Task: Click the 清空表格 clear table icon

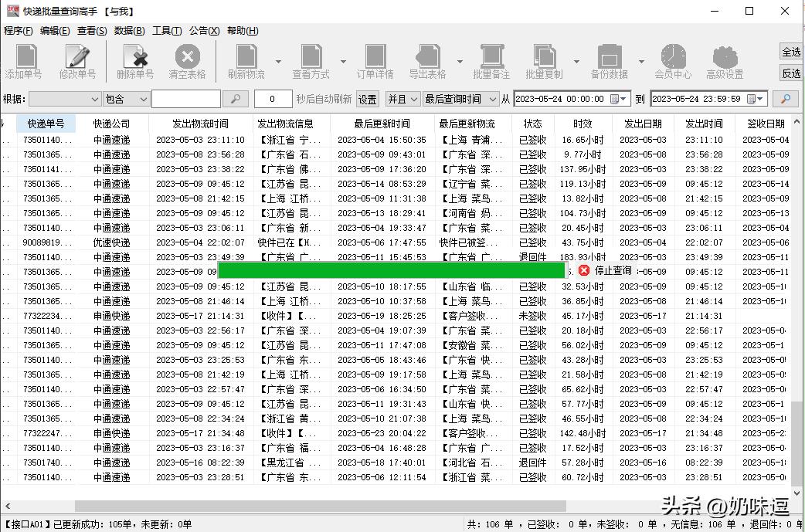Action: 187,58
